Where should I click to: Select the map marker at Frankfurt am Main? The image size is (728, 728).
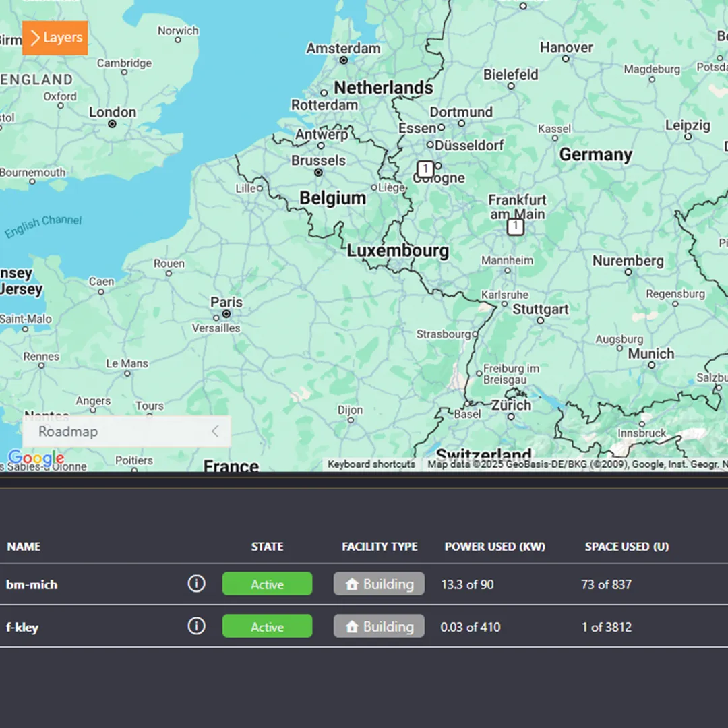click(516, 226)
